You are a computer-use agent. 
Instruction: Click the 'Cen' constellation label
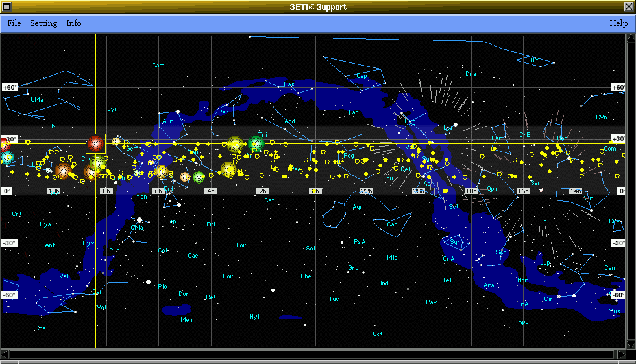609,268
